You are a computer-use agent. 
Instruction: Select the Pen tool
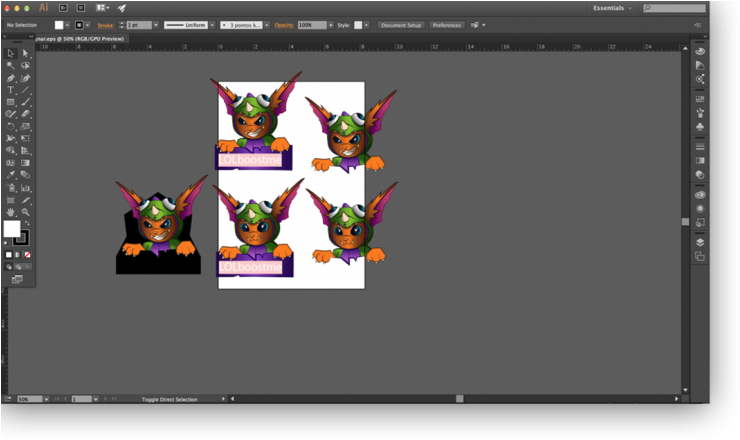(x=11, y=78)
